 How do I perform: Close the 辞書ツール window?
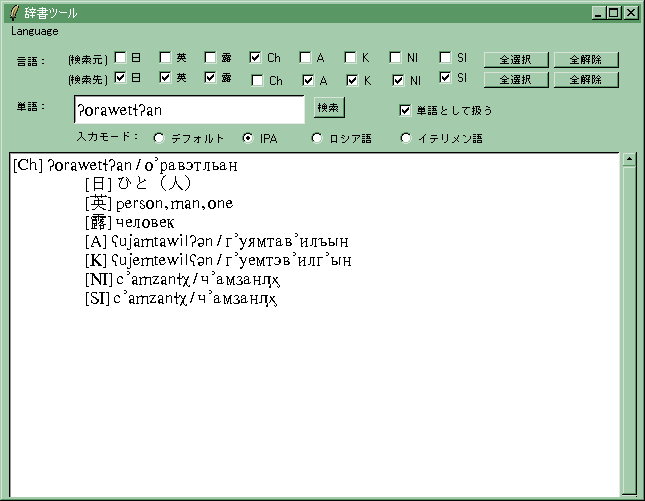pos(631,13)
